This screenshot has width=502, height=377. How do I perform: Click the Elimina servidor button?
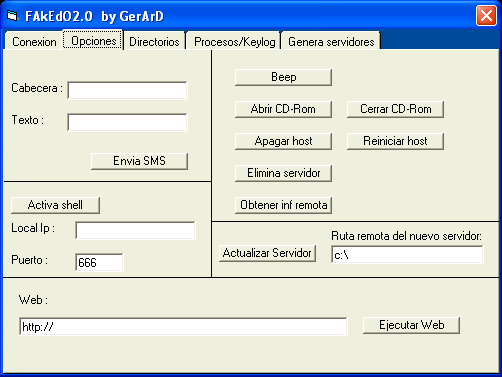pos(283,173)
